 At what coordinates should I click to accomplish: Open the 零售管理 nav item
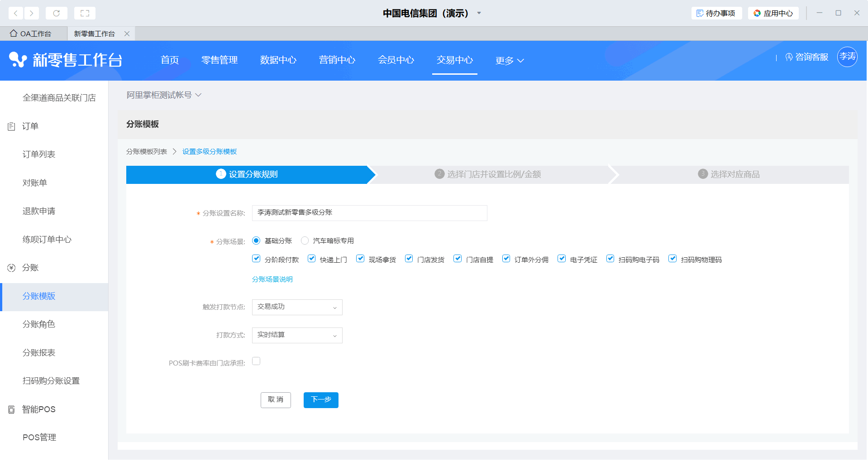coord(219,60)
